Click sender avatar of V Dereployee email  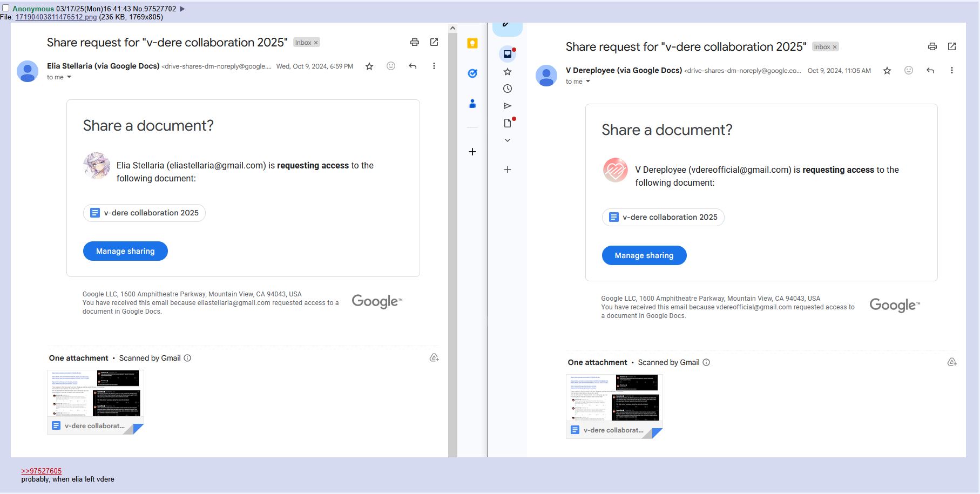pos(546,76)
